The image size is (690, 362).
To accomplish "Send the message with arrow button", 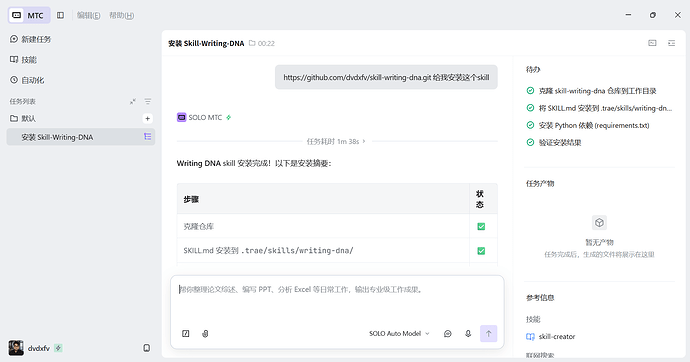I will pos(488,333).
